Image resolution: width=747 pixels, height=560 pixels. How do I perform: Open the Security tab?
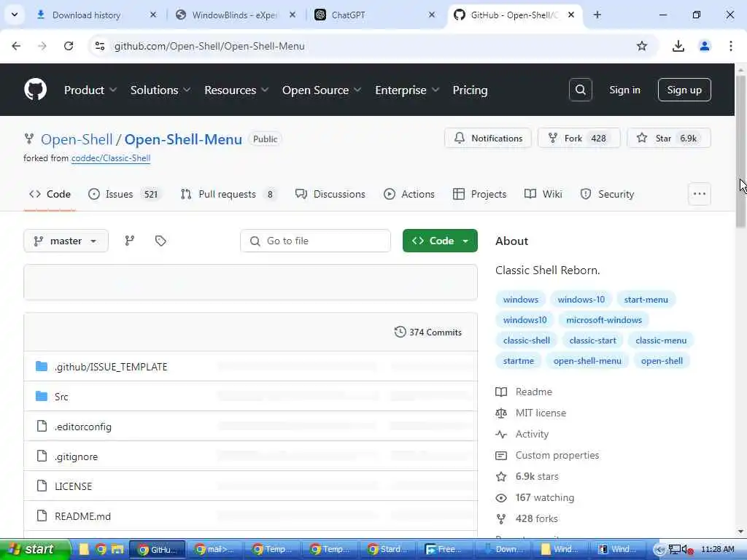607,194
